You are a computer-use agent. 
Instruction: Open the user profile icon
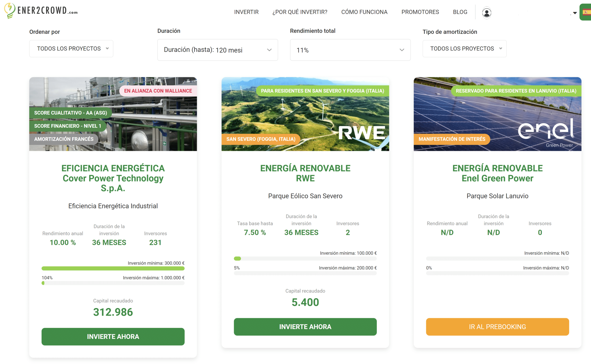coord(487,13)
